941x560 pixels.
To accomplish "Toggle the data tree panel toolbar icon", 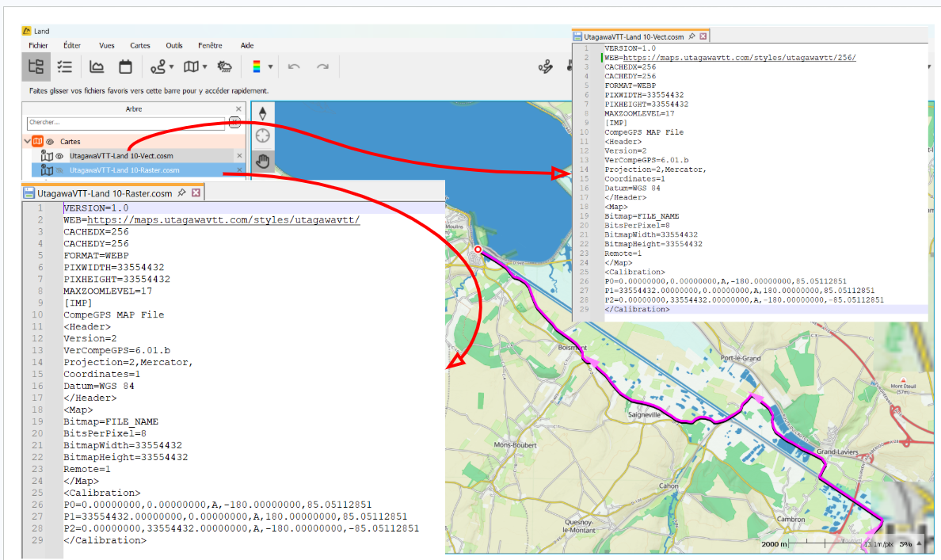I will (x=36, y=67).
